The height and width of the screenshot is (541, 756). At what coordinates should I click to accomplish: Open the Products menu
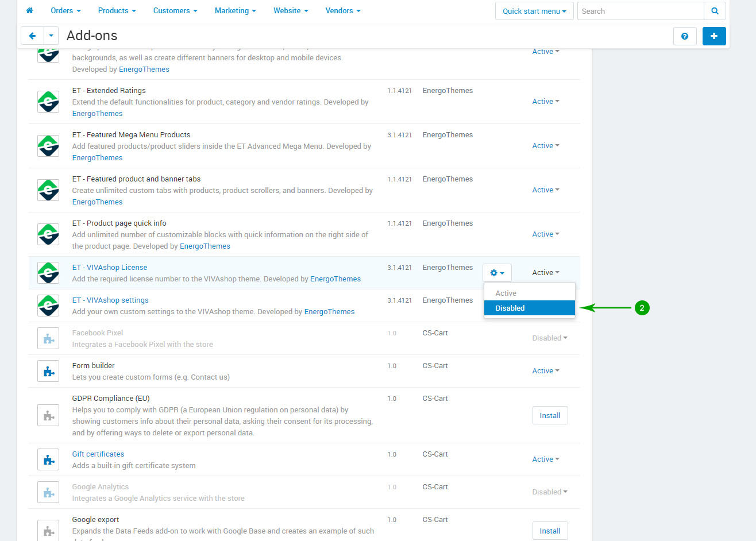pyautogui.click(x=117, y=10)
